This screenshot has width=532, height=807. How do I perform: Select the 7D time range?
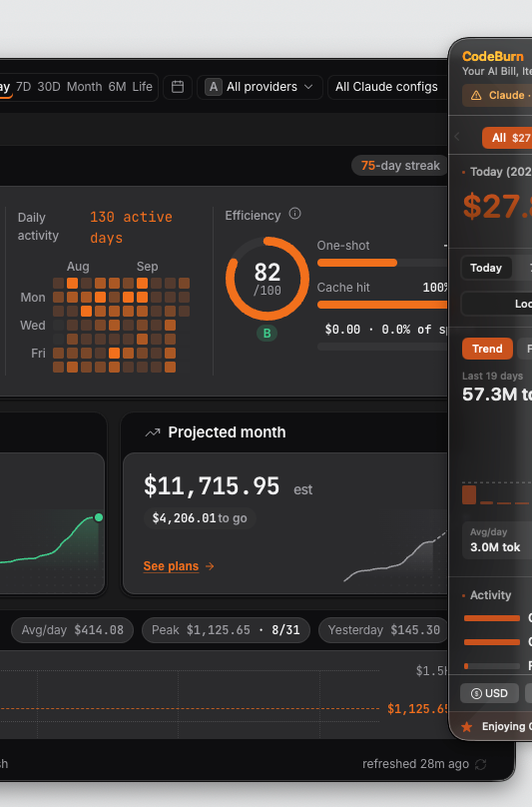click(24, 87)
